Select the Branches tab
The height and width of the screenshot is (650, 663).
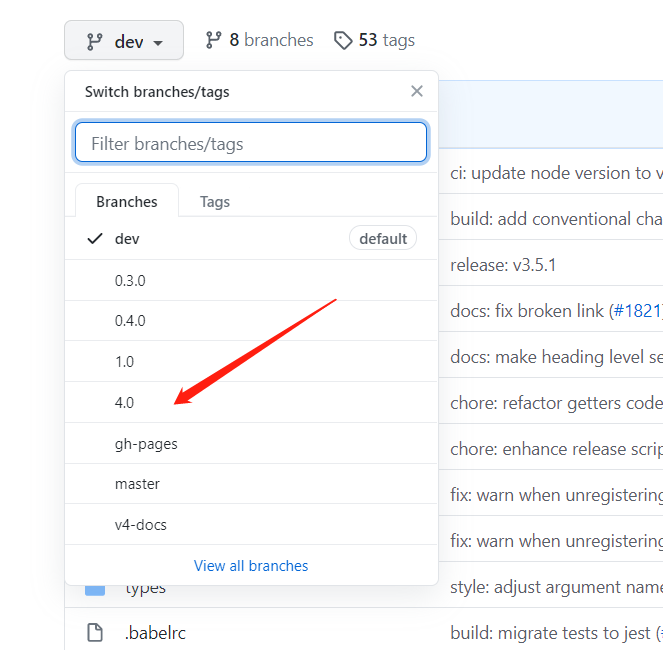point(127,201)
